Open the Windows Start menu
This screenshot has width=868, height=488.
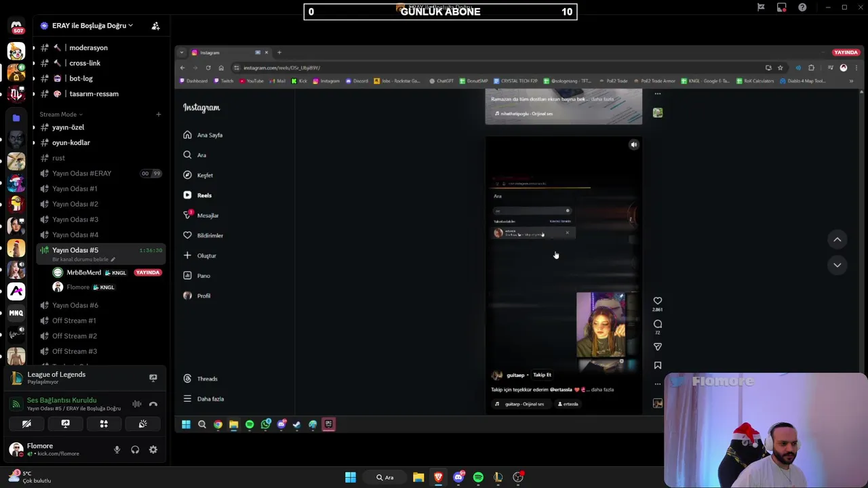pos(351,477)
